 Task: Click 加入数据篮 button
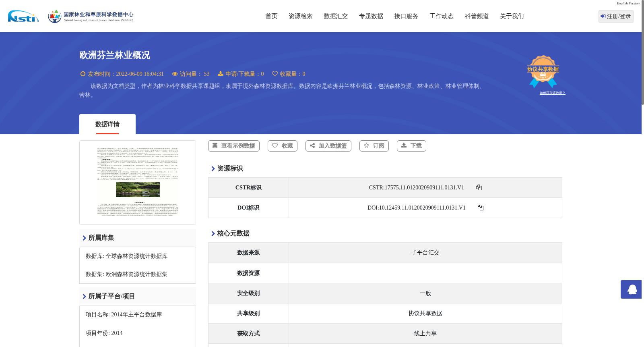tap(328, 146)
